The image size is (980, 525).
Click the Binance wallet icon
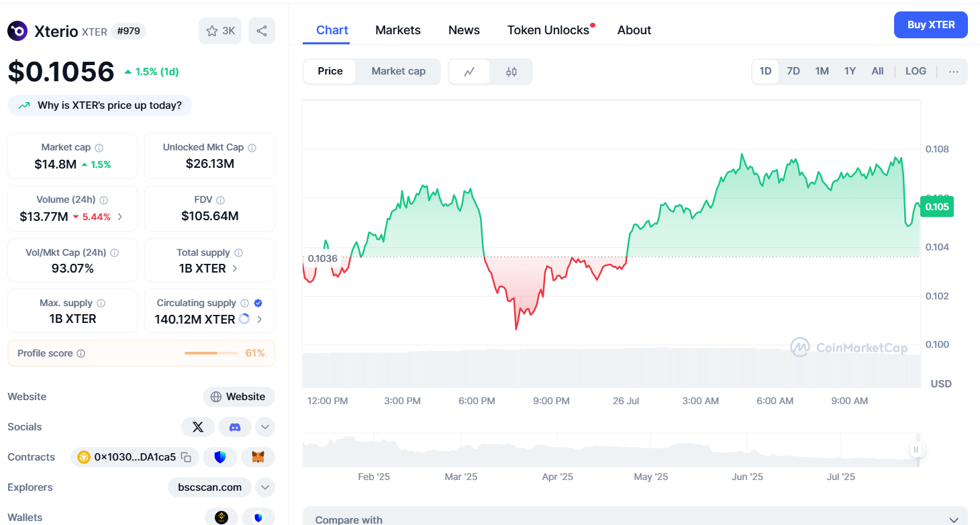pos(221,518)
